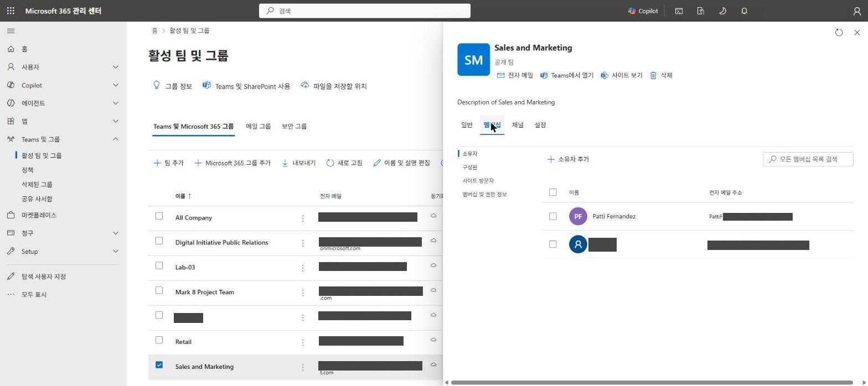This screenshot has width=868, height=386.
Task: Open more options for Mark 8 Project Team
Action: tap(303, 293)
